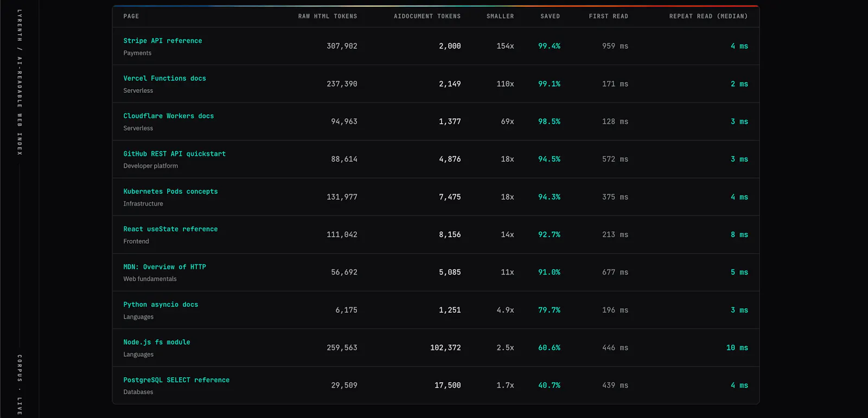Open the Python asyncio docs link
Screen dimensions: 868x418
(161, 305)
